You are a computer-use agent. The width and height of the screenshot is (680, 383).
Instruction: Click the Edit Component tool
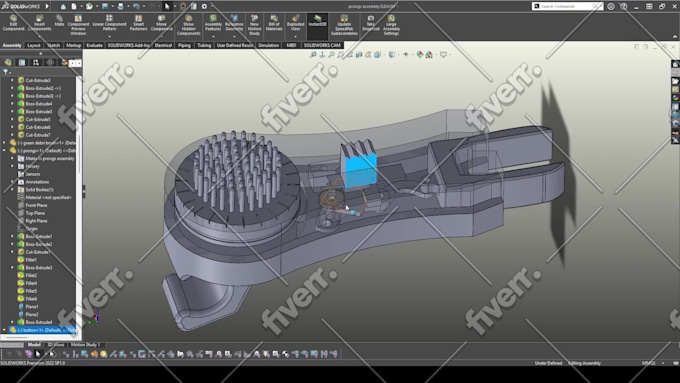pyautogui.click(x=13, y=23)
